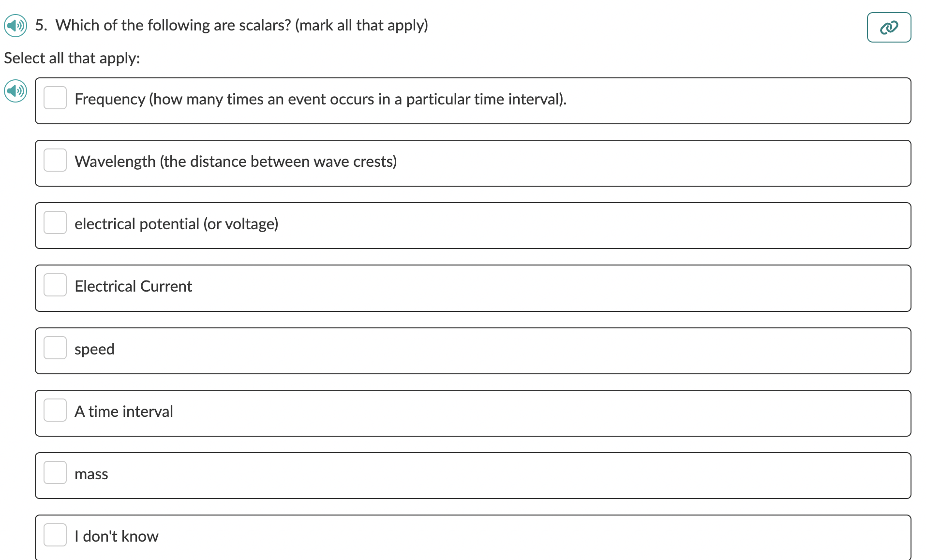Check the A time interval option
926x560 pixels.
click(x=55, y=410)
